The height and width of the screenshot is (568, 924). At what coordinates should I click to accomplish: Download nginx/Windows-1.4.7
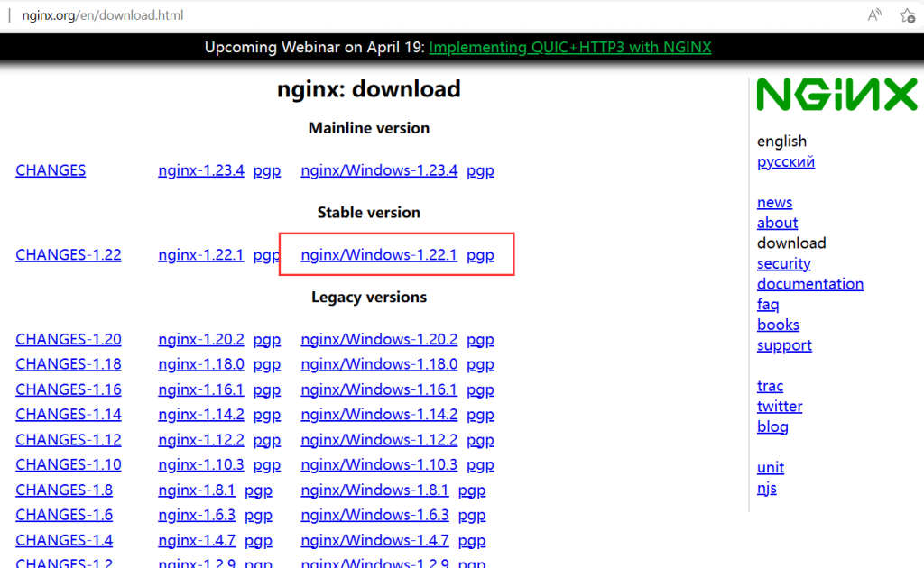[x=374, y=540]
